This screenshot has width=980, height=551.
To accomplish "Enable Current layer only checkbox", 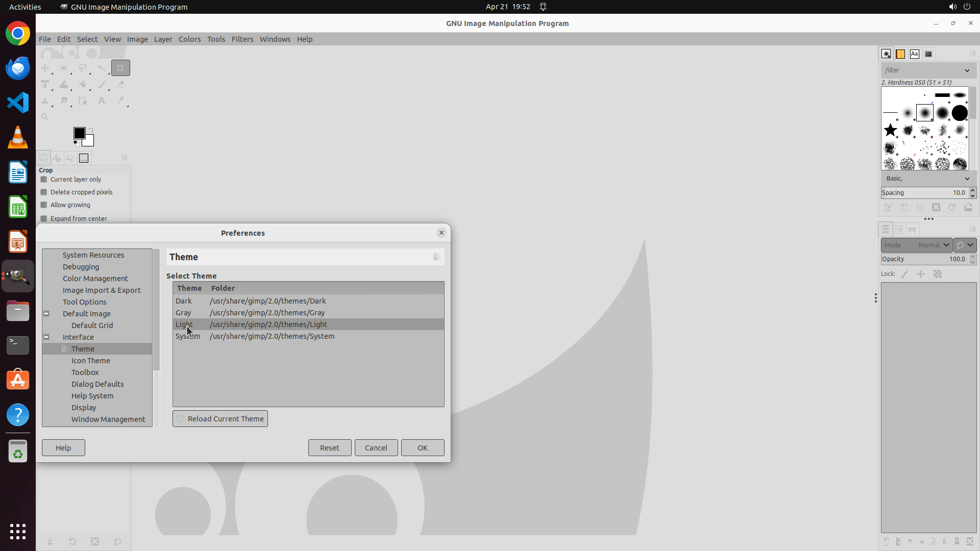I will [x=44, y=180].
